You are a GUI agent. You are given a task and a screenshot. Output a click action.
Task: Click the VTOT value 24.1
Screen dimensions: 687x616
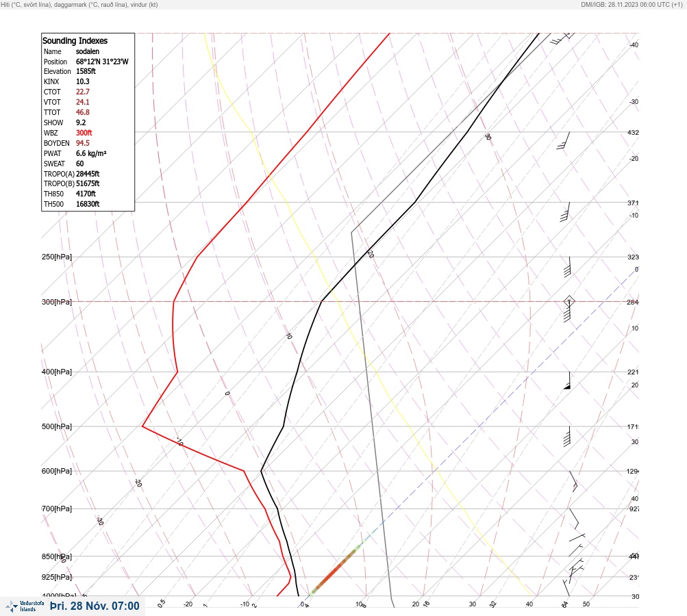tap(83, 102)
